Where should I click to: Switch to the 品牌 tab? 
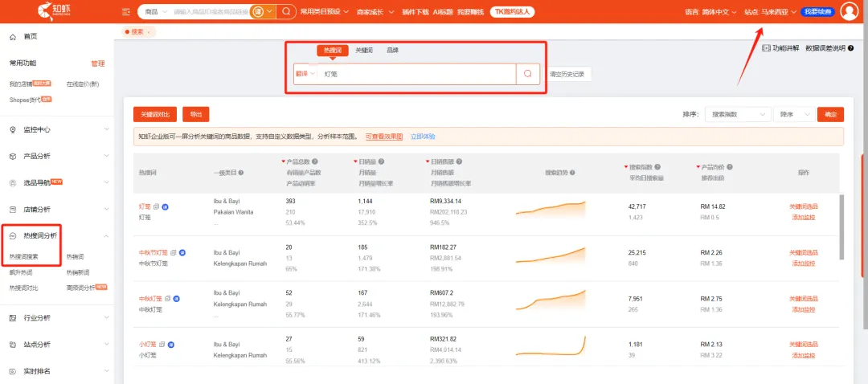point(392,51)
